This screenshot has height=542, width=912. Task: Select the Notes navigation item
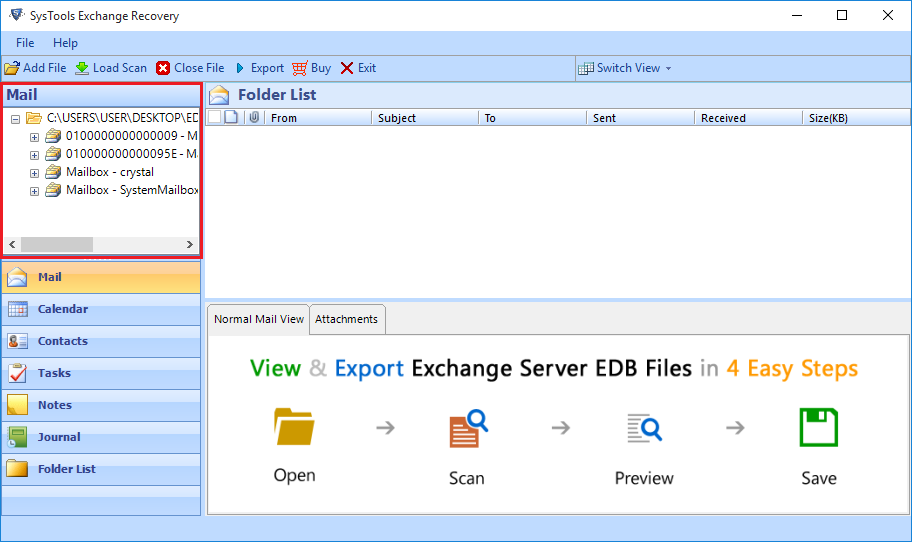[x=101, y=405]
